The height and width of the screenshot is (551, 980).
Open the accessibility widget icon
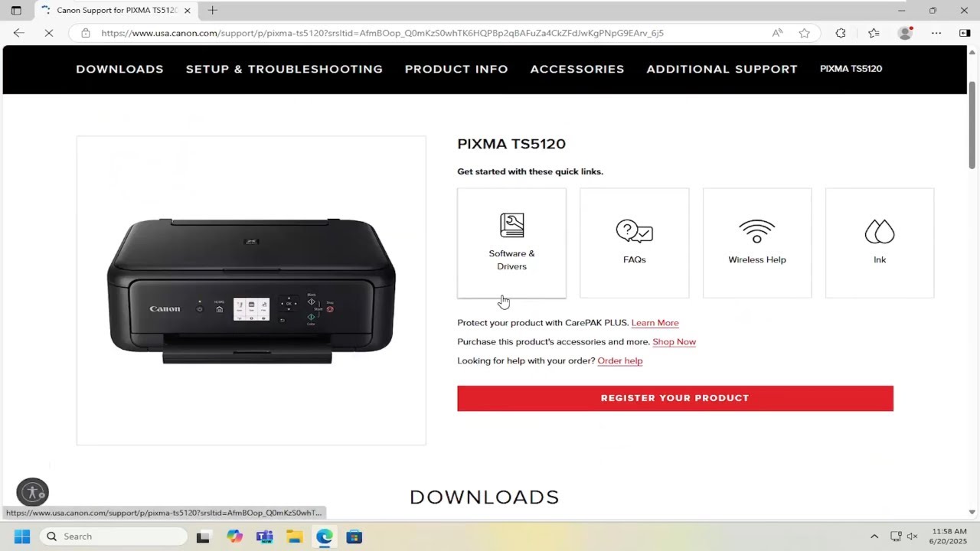pos(32,492)
